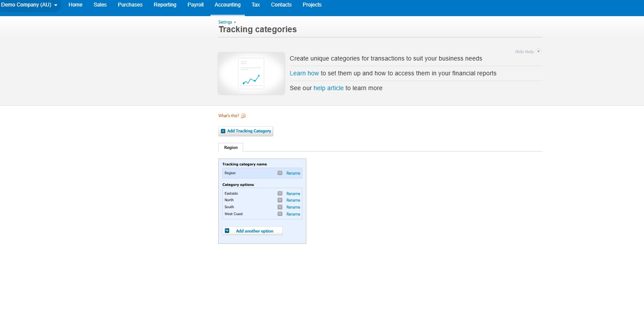Open the Payroll menu
Image resolution: width=644 pixels, height=327 pixels.
195,5
